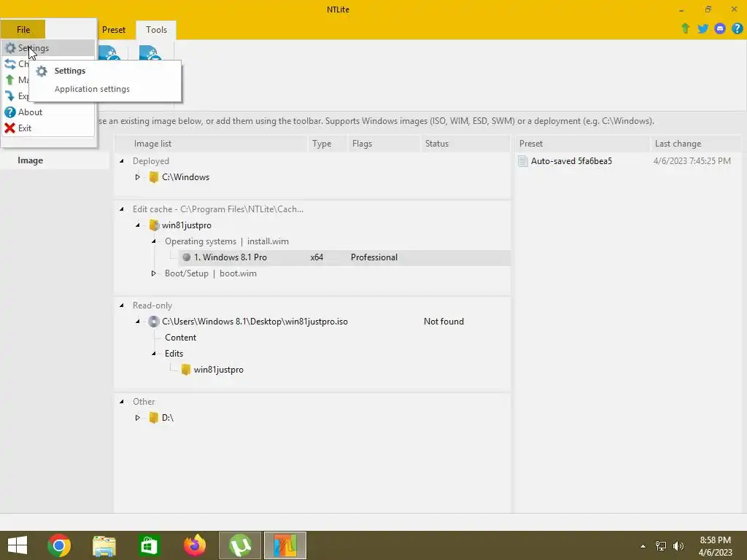Viewport: 747px width, 560px height.
Task: Collapse the Deployed group
Action: click(122, 161)
